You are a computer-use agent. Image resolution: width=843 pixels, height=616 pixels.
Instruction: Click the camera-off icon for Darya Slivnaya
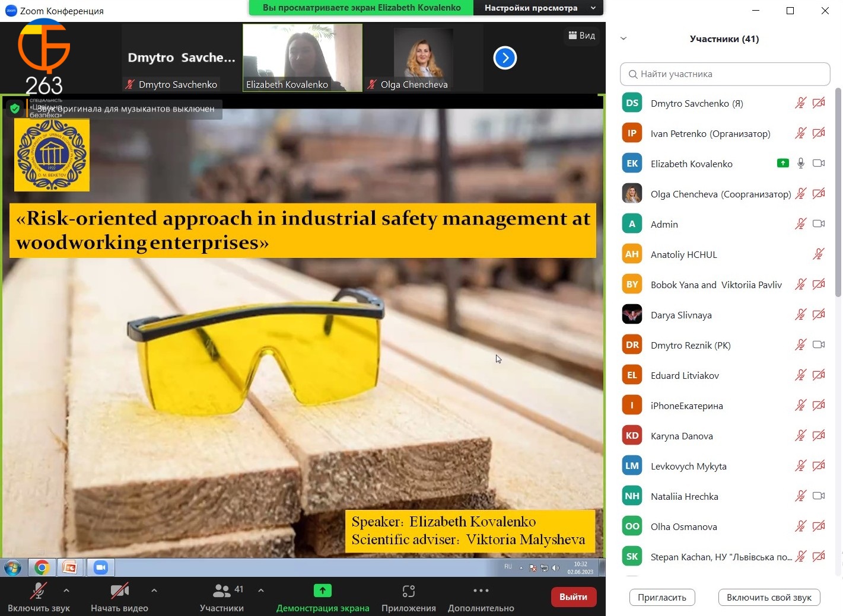819,315
